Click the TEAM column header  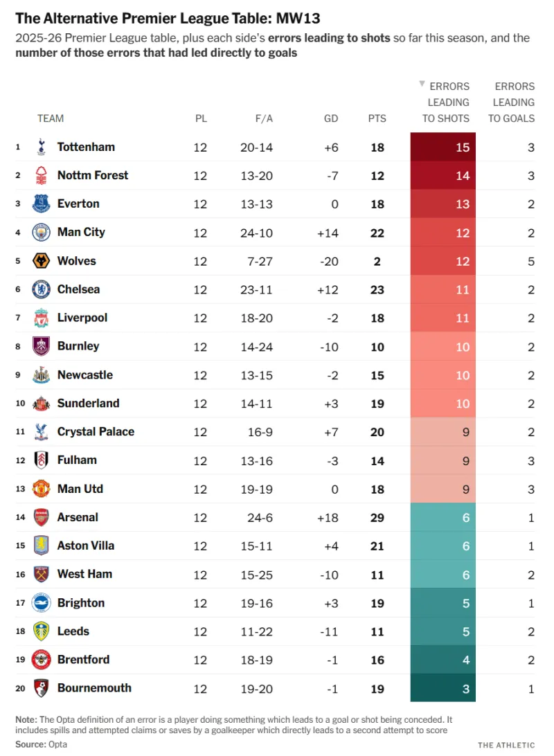[51, 118]
